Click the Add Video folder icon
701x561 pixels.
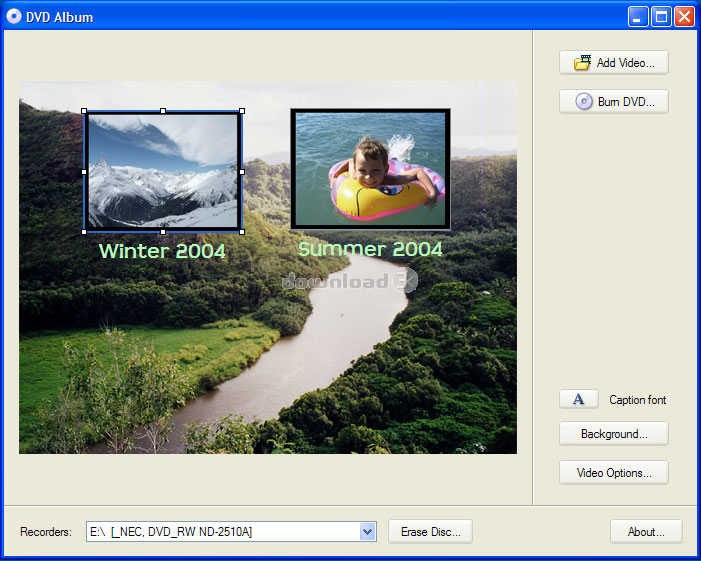[582, 63]
